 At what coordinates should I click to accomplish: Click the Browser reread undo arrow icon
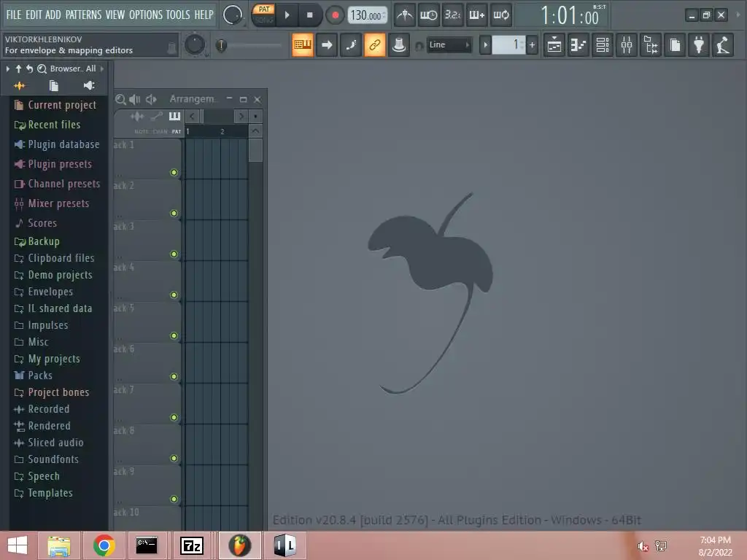[x=29, y=69]
